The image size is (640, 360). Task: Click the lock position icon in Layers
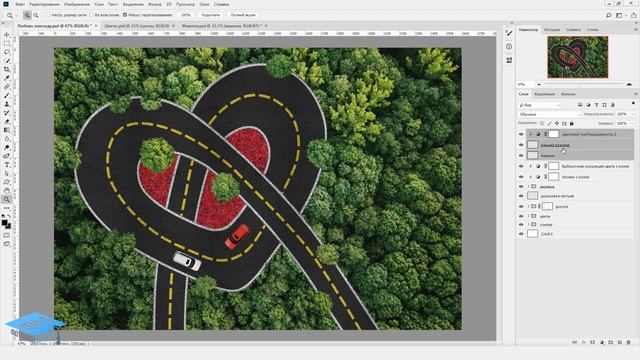(557, 123)
